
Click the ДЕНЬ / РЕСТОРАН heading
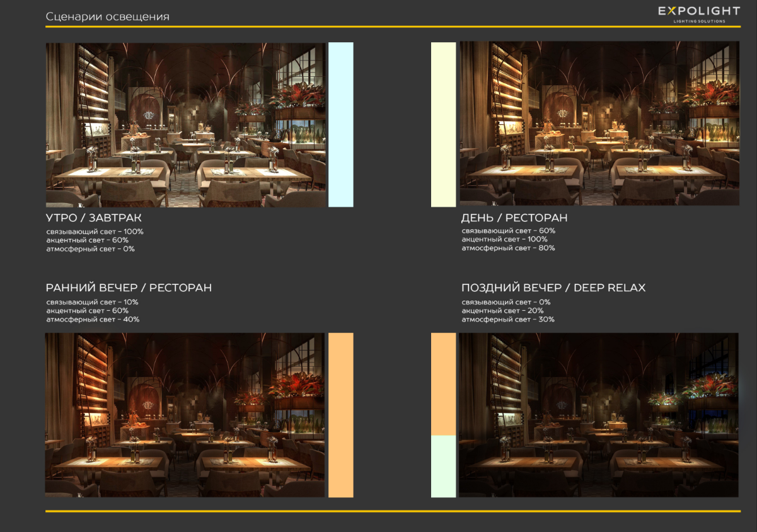tap(514, 218)
